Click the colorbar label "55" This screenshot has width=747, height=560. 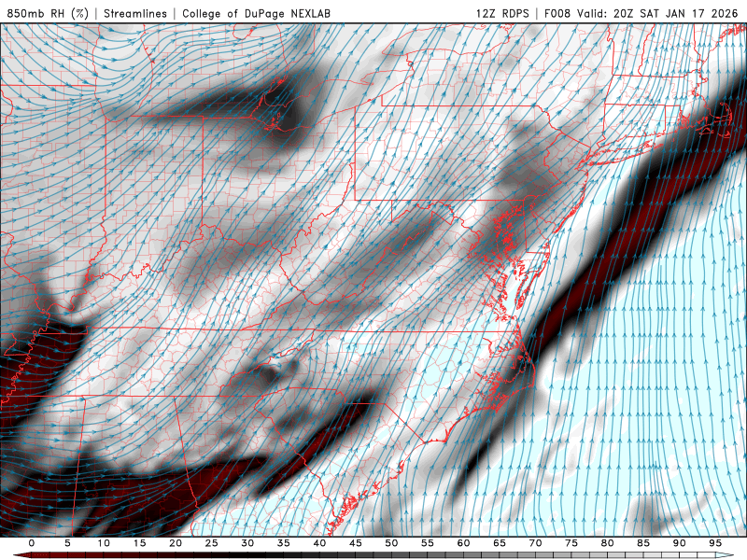[428, 543]
